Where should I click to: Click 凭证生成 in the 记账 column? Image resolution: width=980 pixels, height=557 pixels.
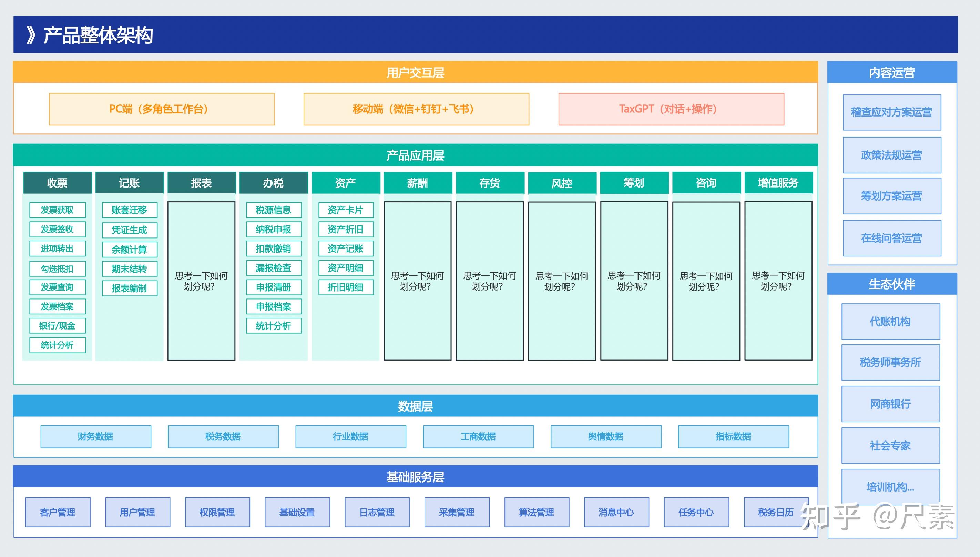[x=129, y=230]
